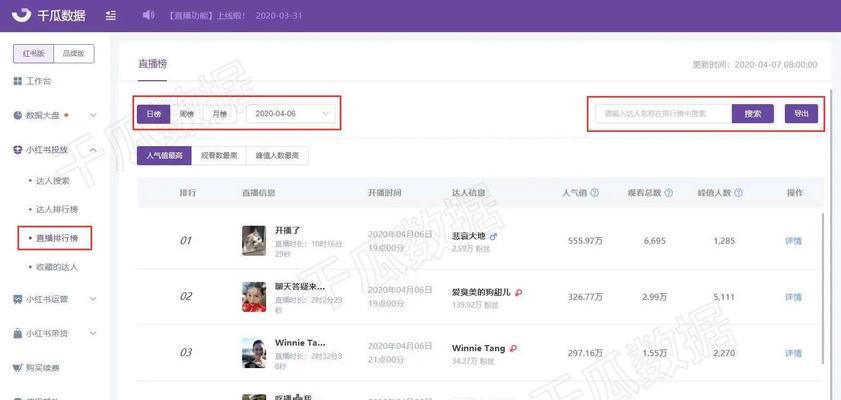This screenshot has height=400, width=841.
Task: Select the 日榜 daily ranking
Action: pos(154,114)
